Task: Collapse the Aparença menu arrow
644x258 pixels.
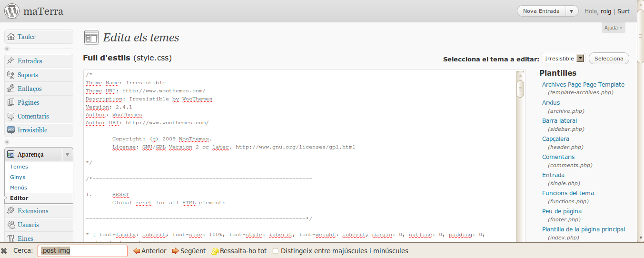Action: pos(67,154)
